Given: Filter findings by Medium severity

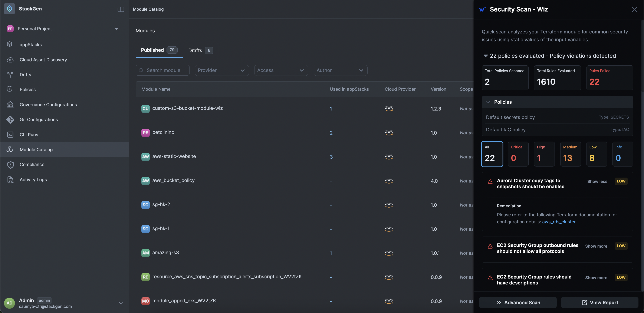Looking at the screenshot, I should click(570, 154).
